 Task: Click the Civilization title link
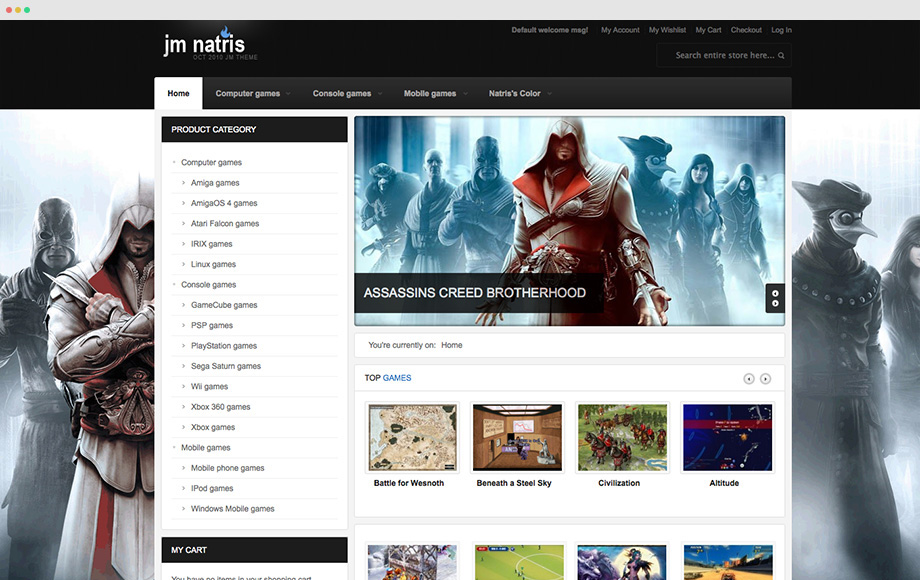pos(619,483)
